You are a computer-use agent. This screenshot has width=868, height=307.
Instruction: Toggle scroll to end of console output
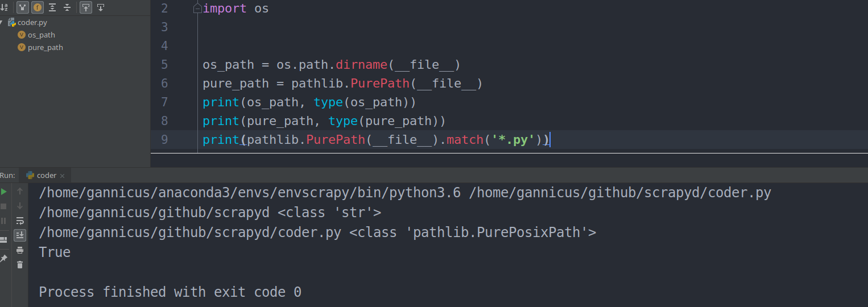coord(20,235)
